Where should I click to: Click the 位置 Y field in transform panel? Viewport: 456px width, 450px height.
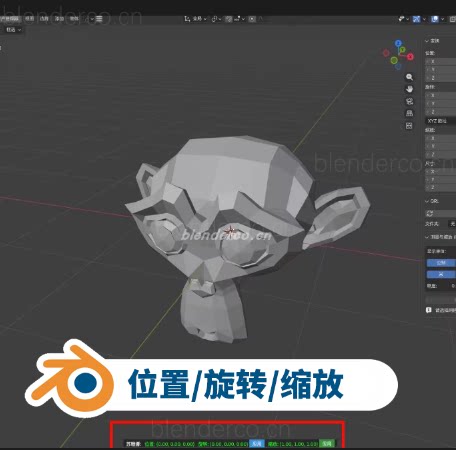pyautogui.click(x=441, y=70)
